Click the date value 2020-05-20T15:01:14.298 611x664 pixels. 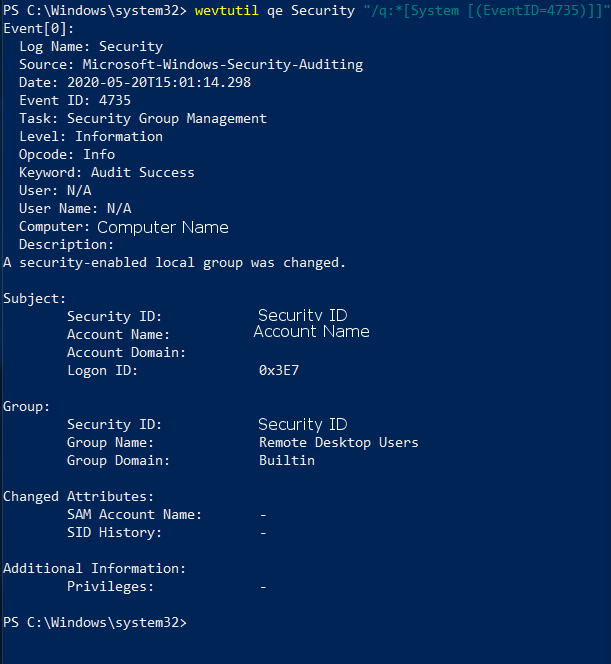pyautogui.click(x=159, y=82)
